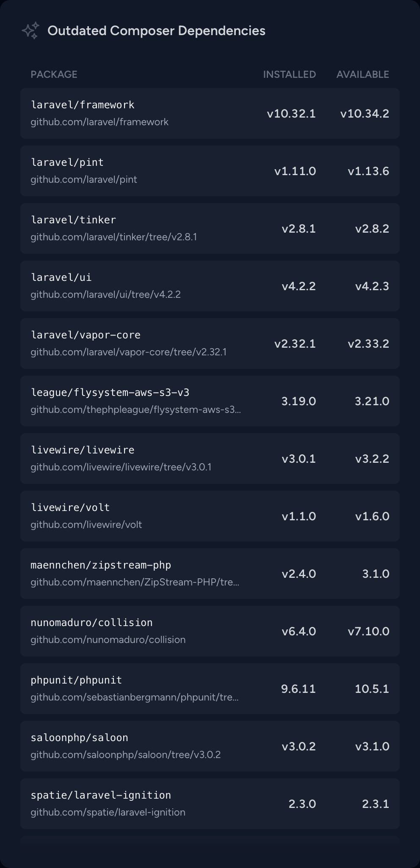Viewport: 420px width, 868px height.
Task: Open the github.com/laravel/pint link
Action: click(84, 180)
